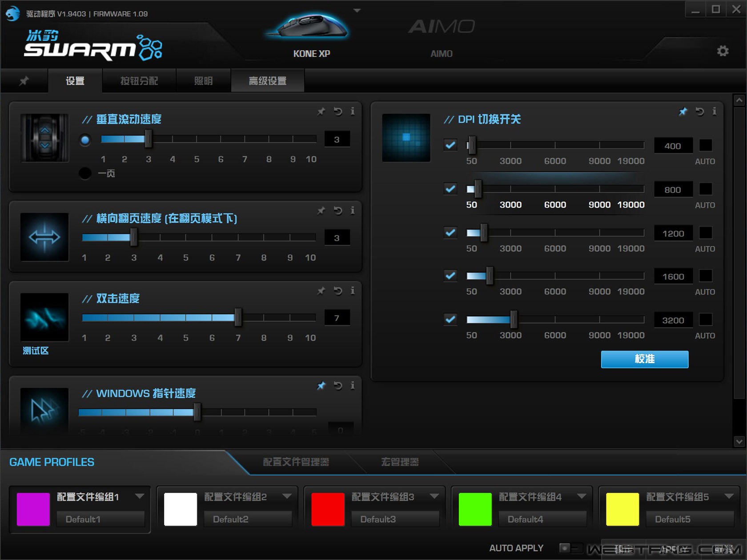This screenshot has width=747, height=560.
Task: Switch to the 照明 tab
Action: click(x=203, y=81)
